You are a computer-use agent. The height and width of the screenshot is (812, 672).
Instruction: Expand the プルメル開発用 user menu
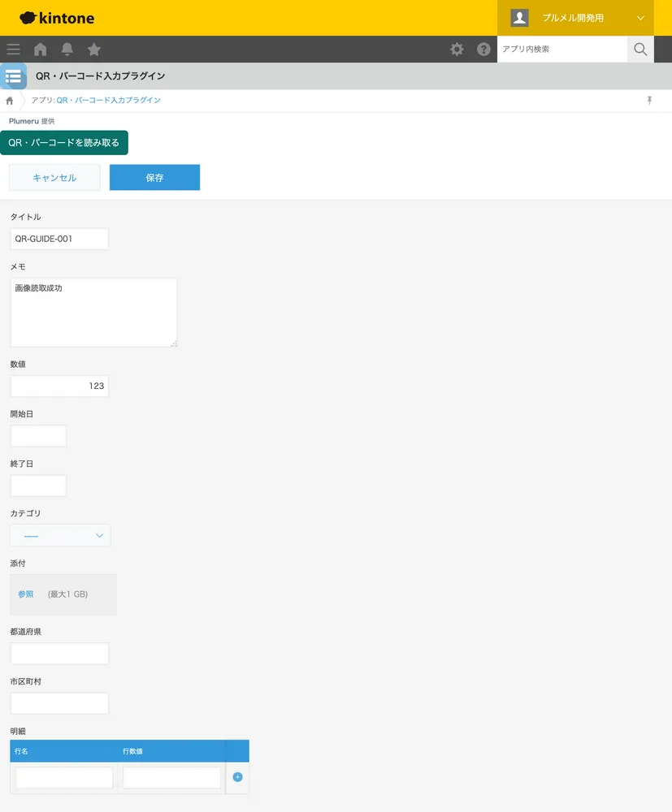575,18
